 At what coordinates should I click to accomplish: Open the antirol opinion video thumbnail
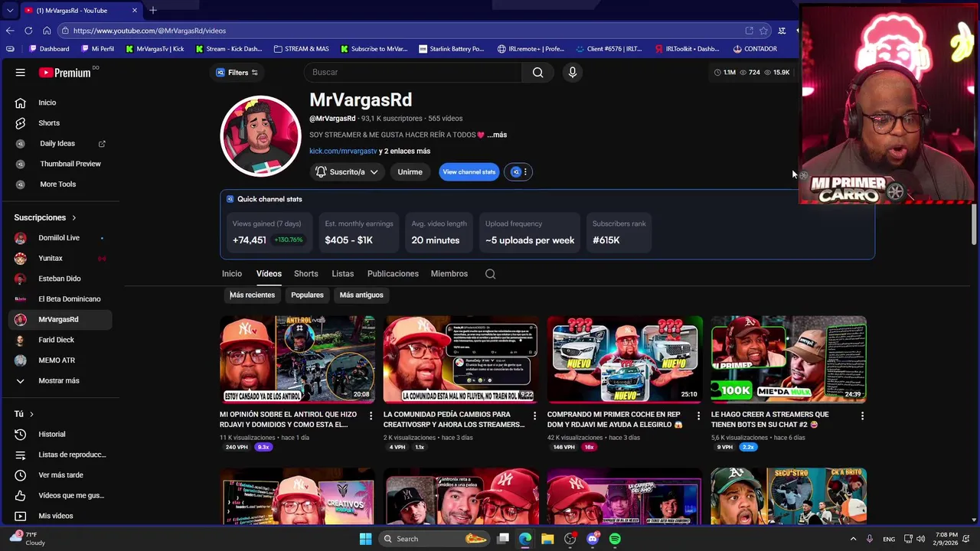point(297,359)
